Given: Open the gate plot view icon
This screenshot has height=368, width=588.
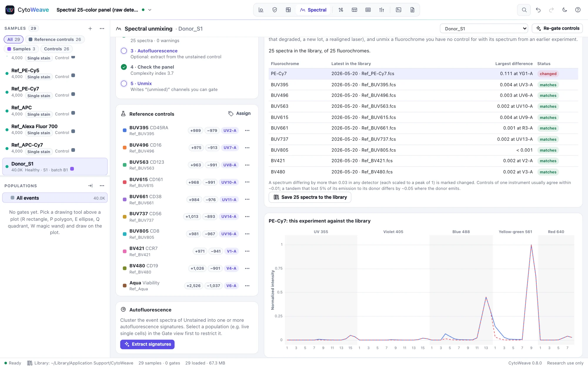Looking at the screenshot, I should (x=261, y=10).
